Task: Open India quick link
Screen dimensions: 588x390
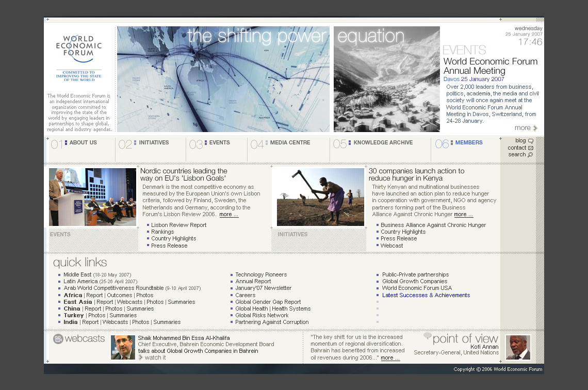Action: tap(71, 322)
